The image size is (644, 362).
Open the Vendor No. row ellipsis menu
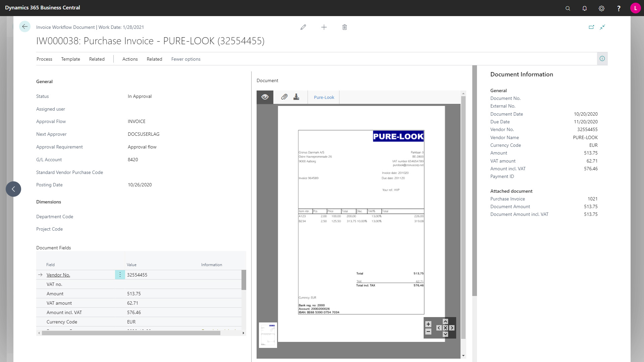click(x=120, y=275)
